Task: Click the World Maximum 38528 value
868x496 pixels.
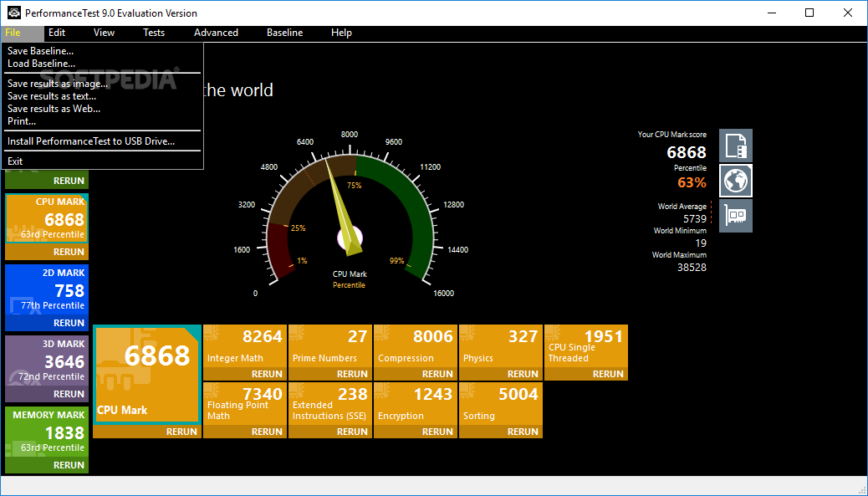Action: 692,268
